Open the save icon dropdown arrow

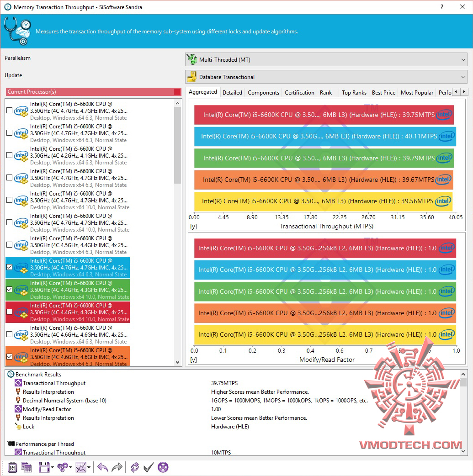[x=53, y=467]
